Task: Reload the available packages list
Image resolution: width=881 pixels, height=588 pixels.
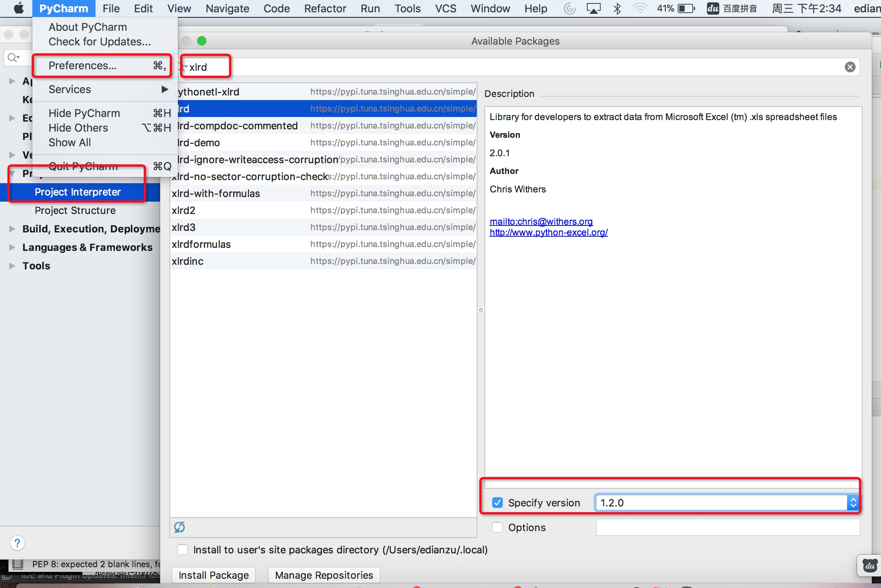Action: (x=180, y=527)
